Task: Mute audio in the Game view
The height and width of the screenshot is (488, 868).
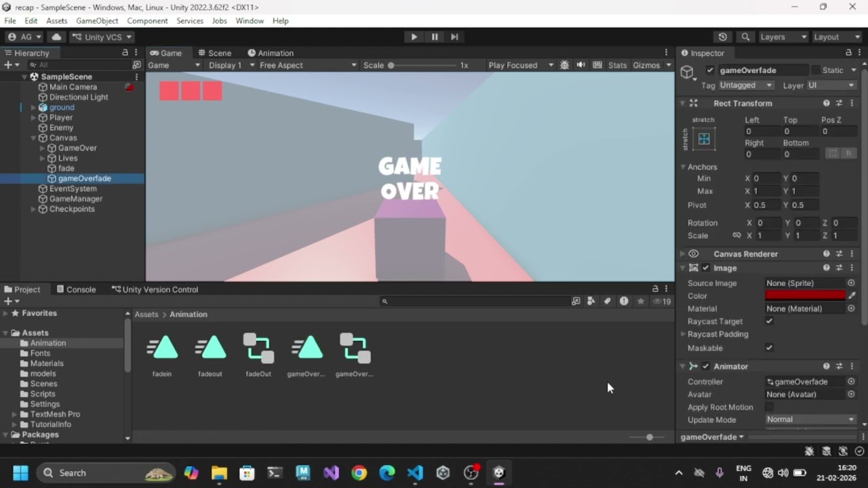Action: pos(581,65)
